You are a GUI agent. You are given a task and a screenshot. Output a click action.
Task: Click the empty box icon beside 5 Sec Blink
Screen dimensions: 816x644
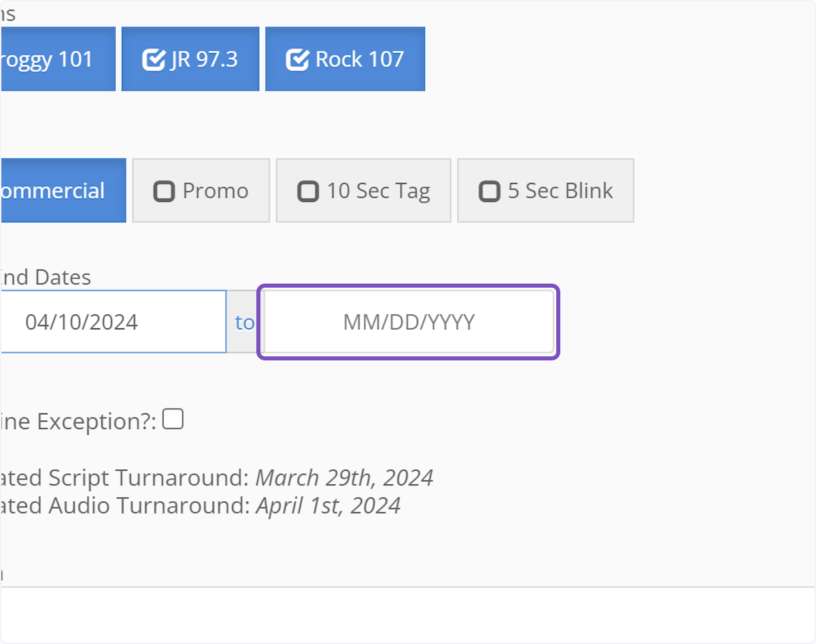489,192
